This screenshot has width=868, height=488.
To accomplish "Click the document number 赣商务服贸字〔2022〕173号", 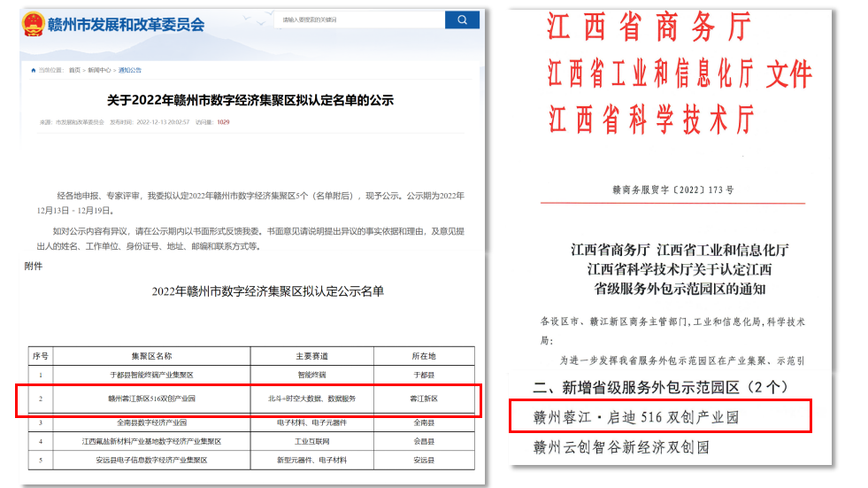I will pyautogui.click(x=673, y=190).
